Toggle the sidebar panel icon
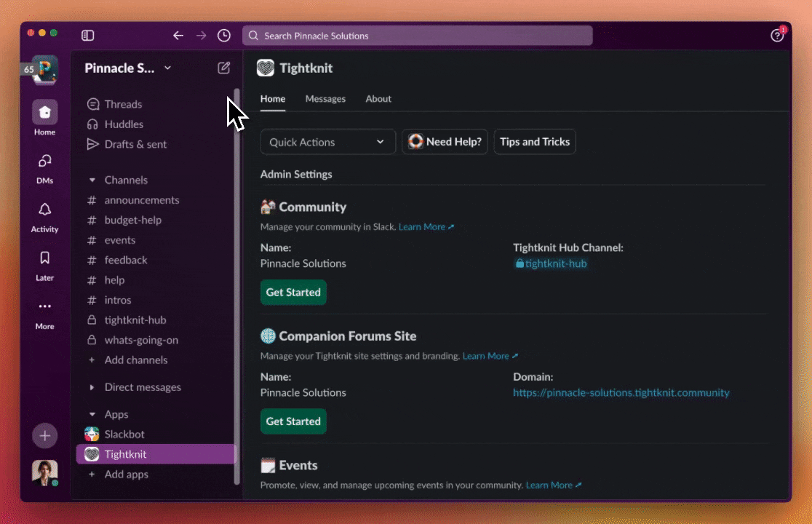 pyautogui.click(x=87, y=35)
